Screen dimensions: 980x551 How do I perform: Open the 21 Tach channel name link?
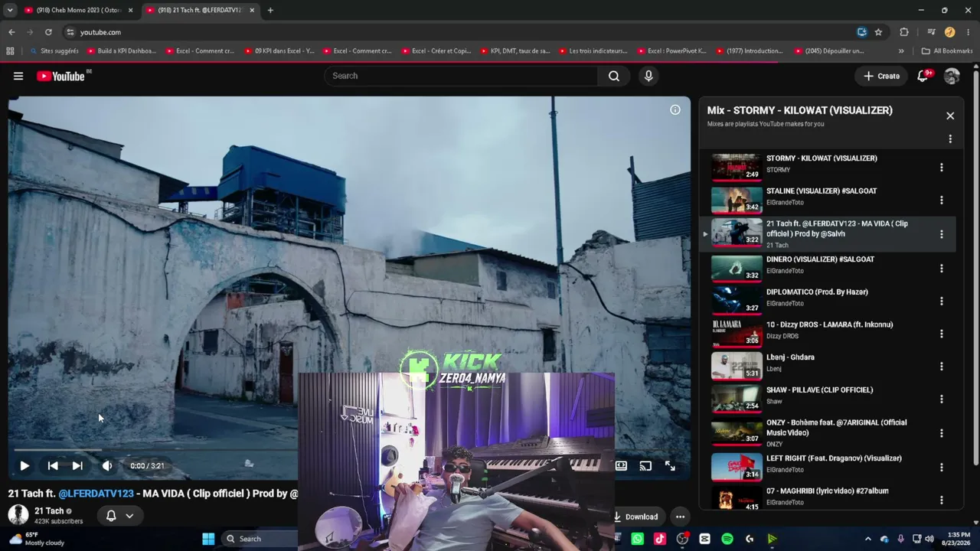coord(49,511)
